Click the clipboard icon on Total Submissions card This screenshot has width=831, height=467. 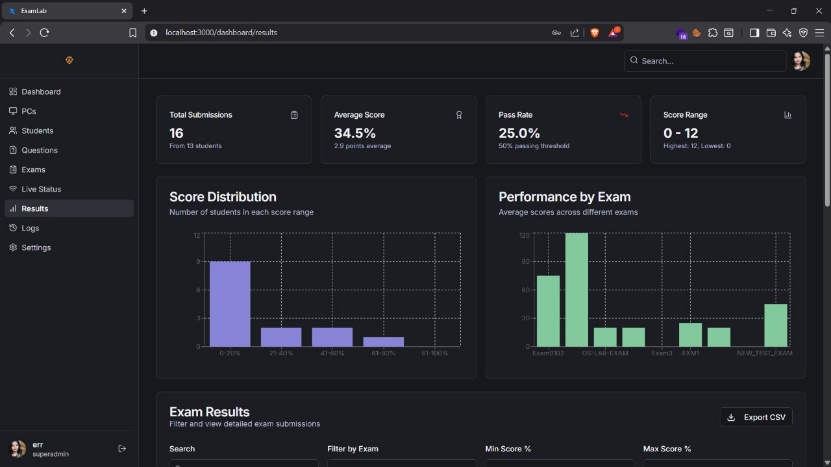point(294,115)
